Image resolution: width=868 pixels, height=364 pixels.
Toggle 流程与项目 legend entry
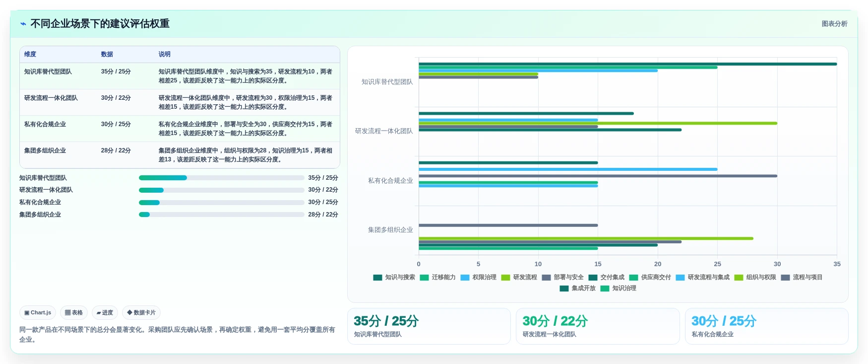pos(802,278)
